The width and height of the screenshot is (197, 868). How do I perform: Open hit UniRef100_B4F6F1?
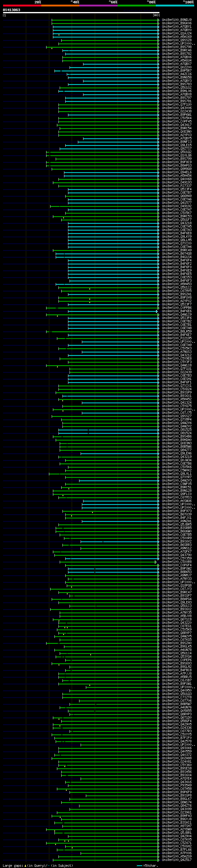[176, 382]
